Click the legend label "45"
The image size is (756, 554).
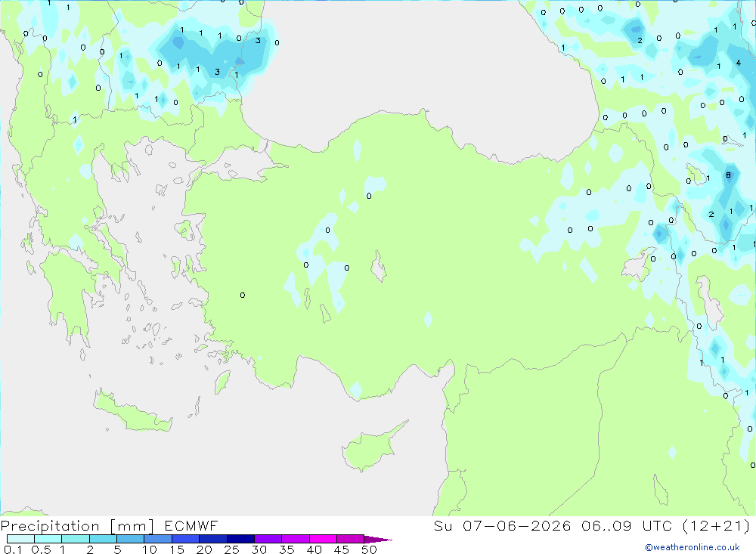342,549
